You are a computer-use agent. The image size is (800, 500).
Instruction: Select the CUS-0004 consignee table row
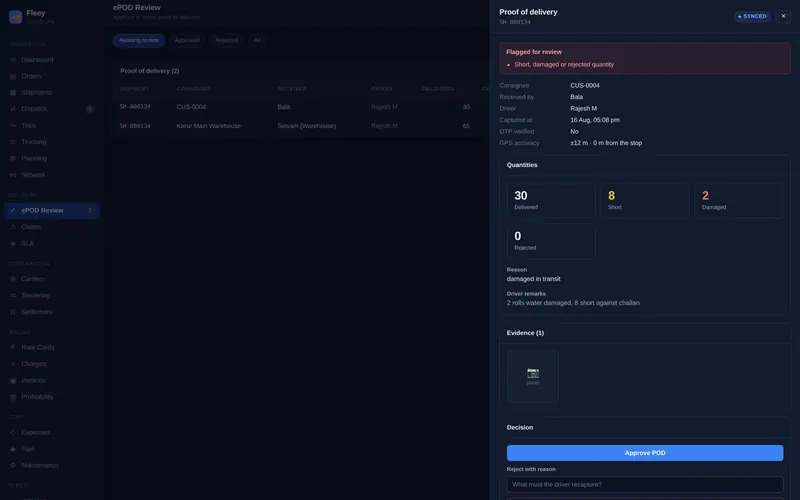(x=301, y=107)
